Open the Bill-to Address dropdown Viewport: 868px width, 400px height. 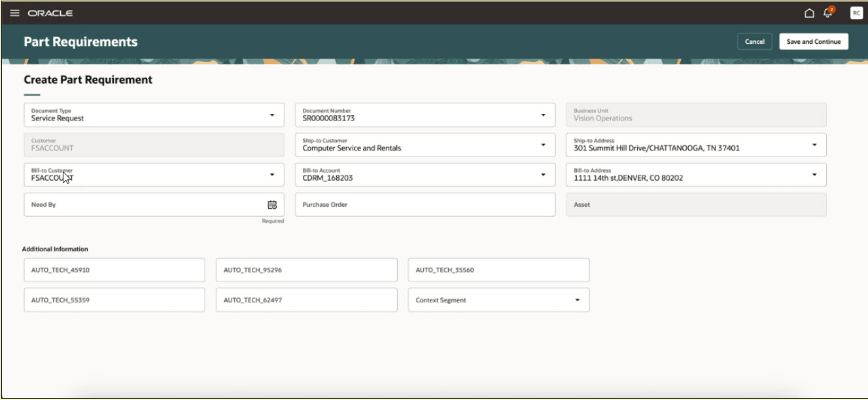(815, 174)
